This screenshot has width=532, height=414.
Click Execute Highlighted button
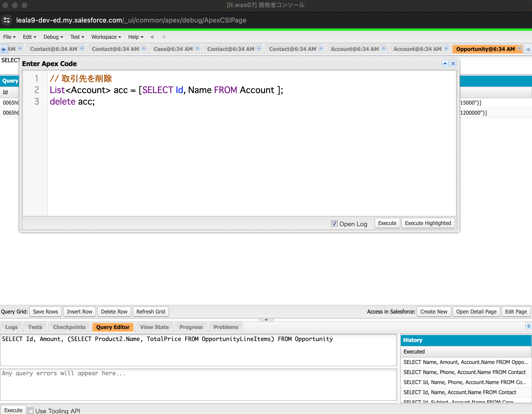(x=428, y=223)
